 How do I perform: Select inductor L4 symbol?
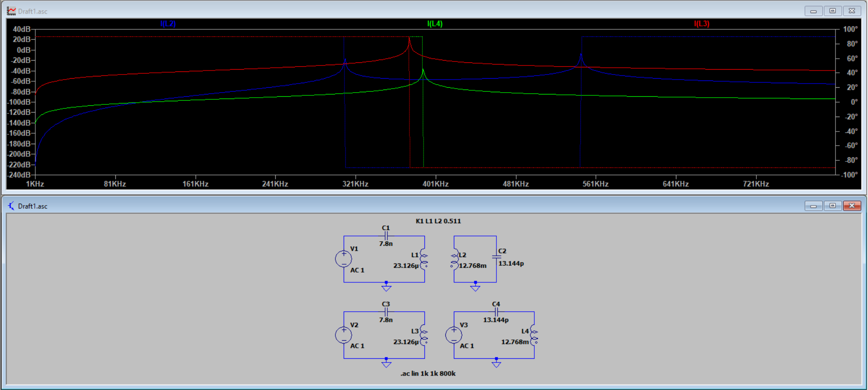click(x=534, y=335)
